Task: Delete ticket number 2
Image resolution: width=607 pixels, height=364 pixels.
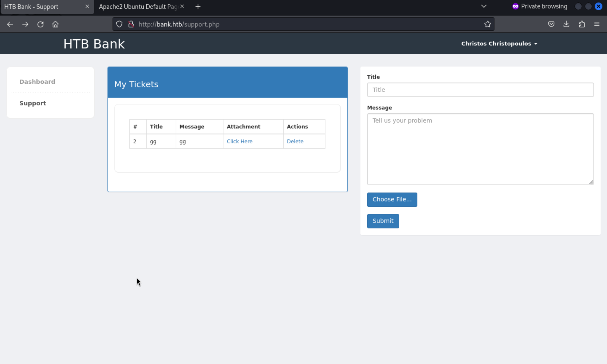Action: (295, 141)
